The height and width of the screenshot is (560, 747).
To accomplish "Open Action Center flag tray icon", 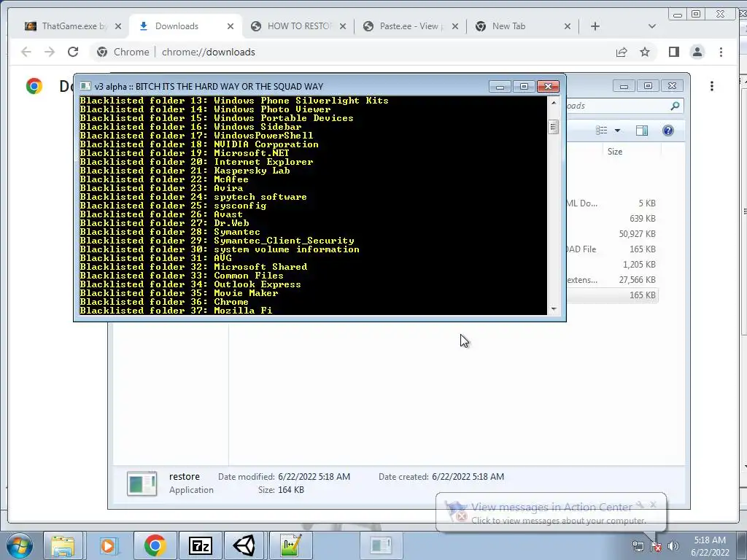I will click(656, 546).
